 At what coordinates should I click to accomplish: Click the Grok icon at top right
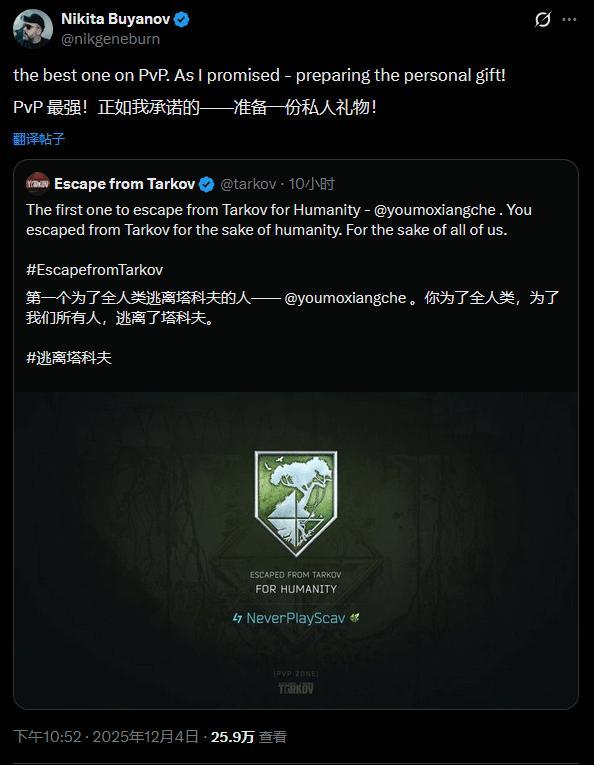[543, 20]
